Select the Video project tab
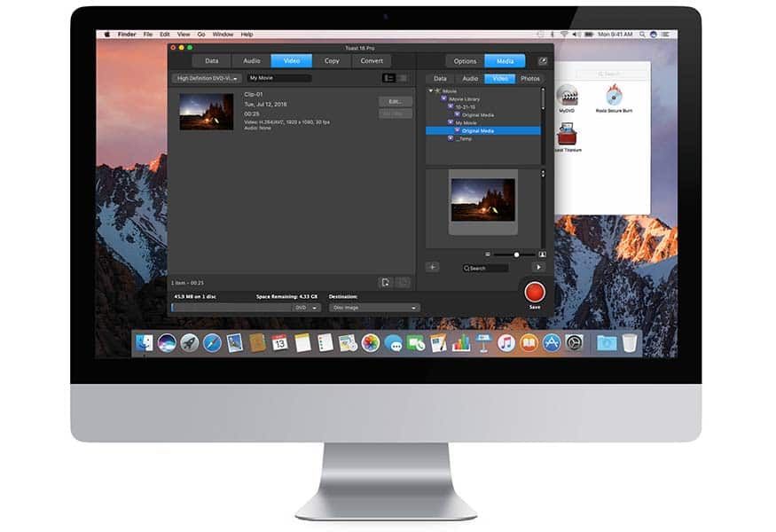 (x=292, y=61)
